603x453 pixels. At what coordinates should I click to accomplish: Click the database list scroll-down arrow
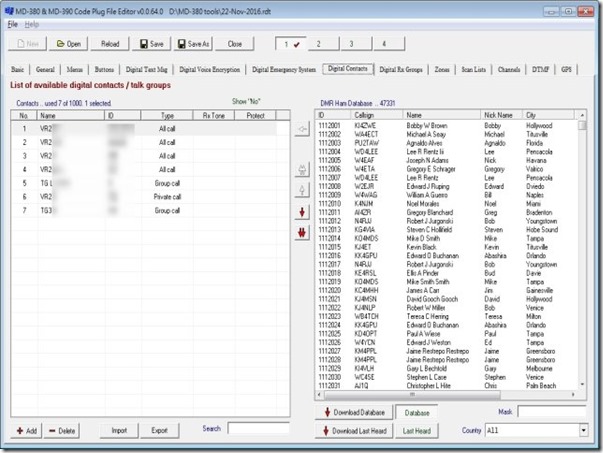coord(582,385)
